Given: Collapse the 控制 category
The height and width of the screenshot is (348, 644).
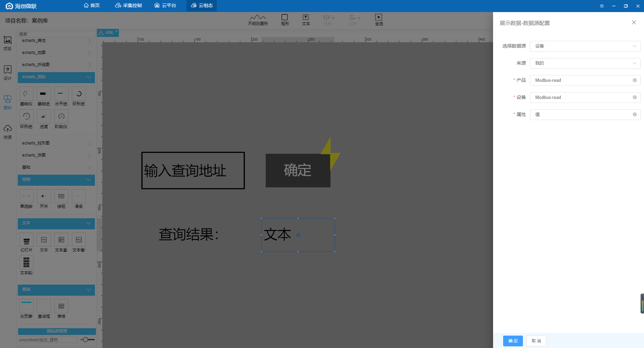Looking at the screenshot, I should [56, 180].
